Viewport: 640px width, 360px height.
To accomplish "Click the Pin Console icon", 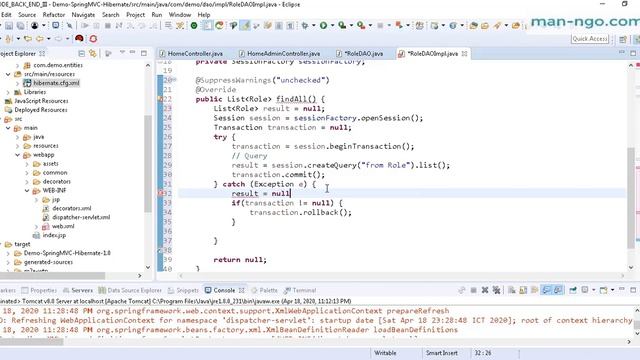I will coord(573,290).
